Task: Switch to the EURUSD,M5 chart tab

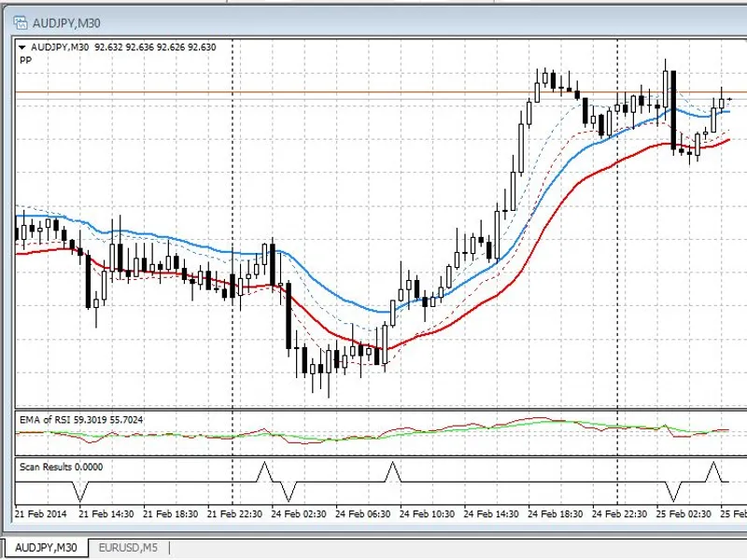Action: click(x=128, y=548)
